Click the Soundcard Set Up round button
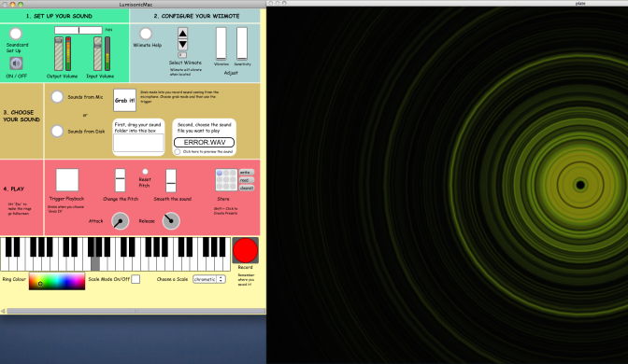The height and width of the screenshot is (364, 628). pyautogui.click(x=16, y=34)
